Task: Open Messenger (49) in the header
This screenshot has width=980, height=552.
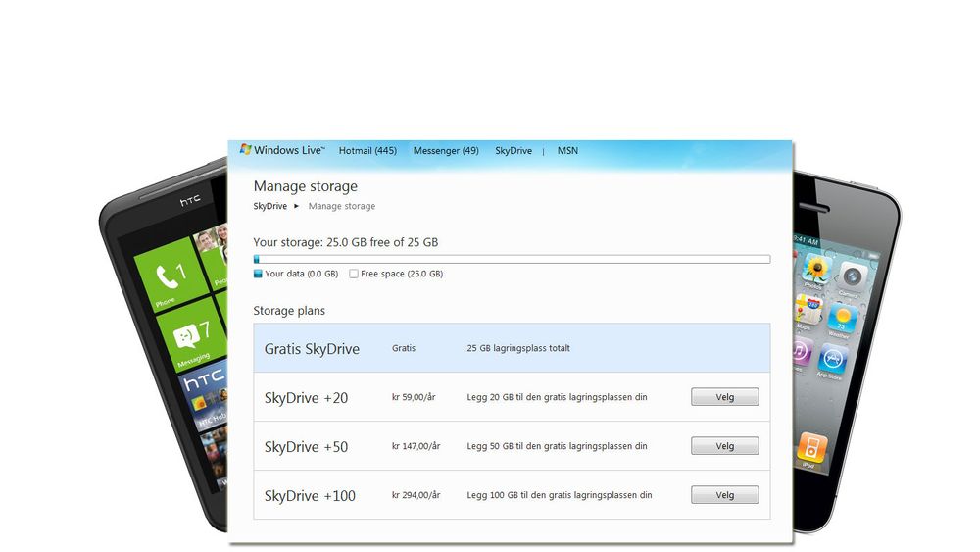Action: [446, 151]
